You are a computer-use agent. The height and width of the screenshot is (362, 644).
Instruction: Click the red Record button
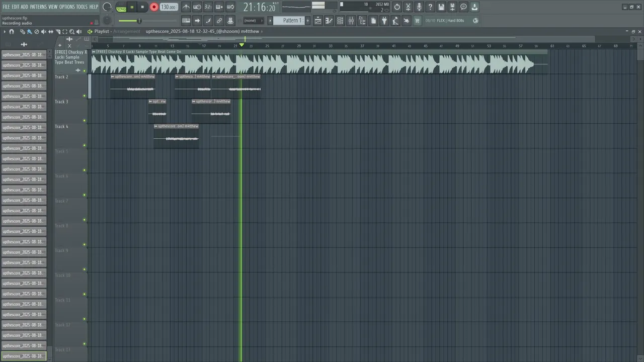(x=154, y=7)
